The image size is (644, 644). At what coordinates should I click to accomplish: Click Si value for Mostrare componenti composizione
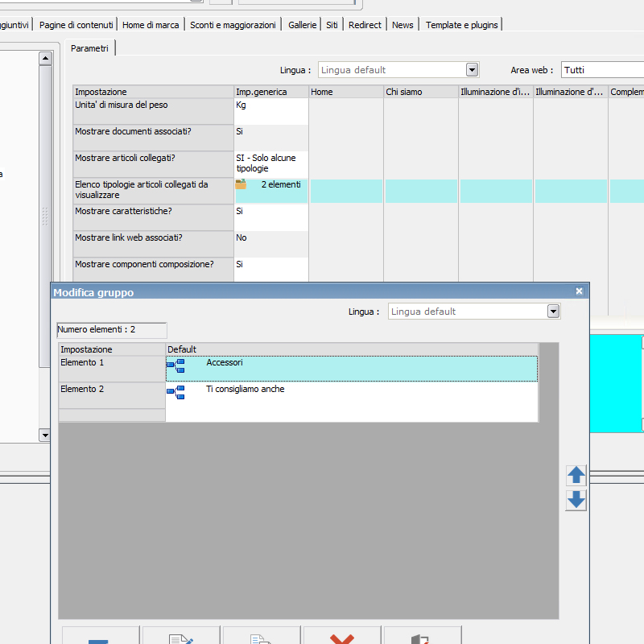pyautogui.click(x=271, y=270)
